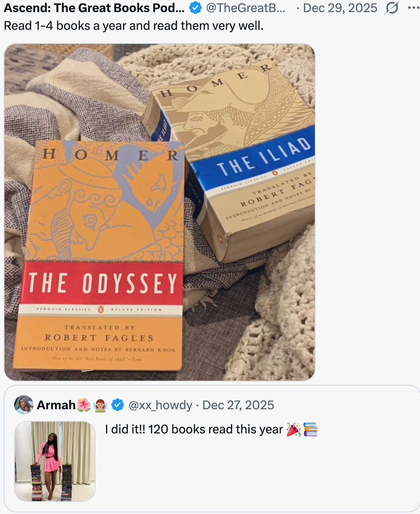Click the Grok slashed-circle icon
Image resolution: width=420 pixels, height=514 pixels.
click(391, 8)
